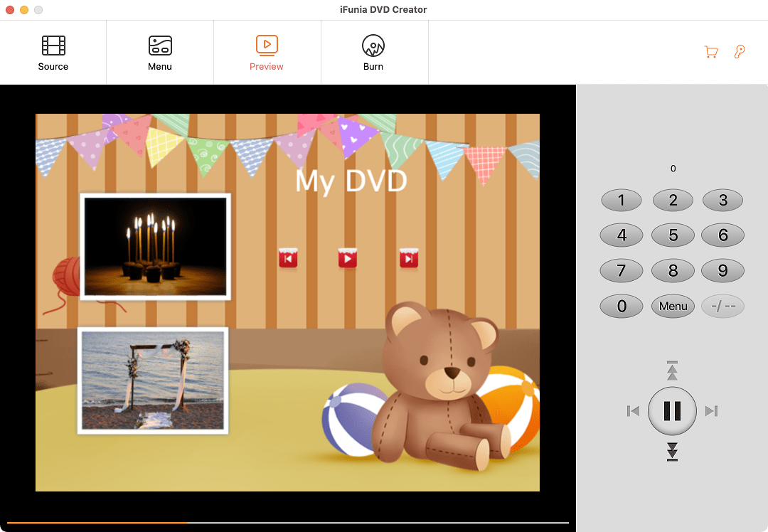Skip to next chapter on the remote
768x532 pixels.
pos(711,411)
